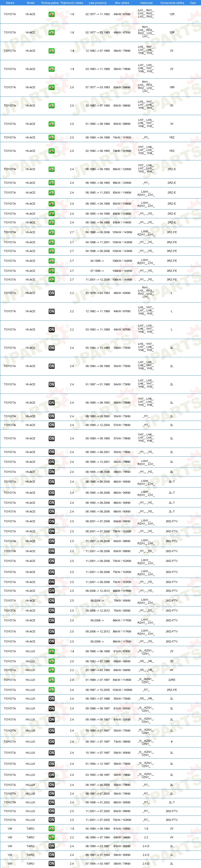Click petrol icon in VW TARO 1.8 2Y row
201x868 pixels.
pos(51,829)
